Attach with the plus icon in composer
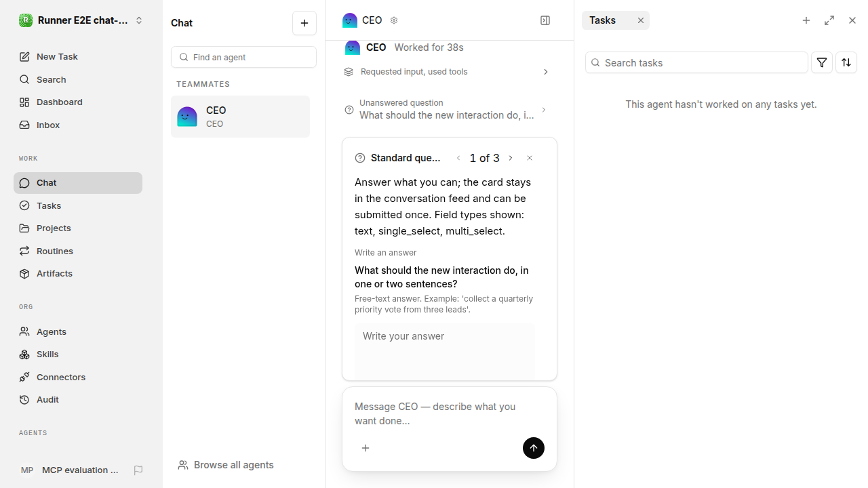The image size is (868, 488). [366, 448]
